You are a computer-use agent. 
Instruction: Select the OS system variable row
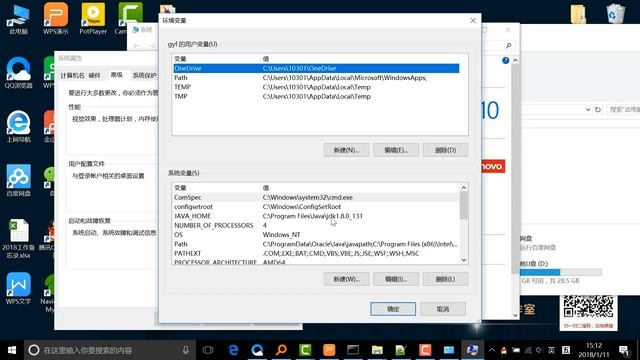point(316,235)
